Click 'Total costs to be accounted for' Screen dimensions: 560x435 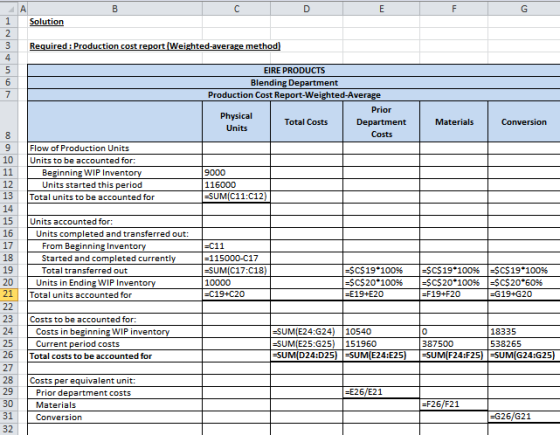pyautogui.click(x=91, y=356)
